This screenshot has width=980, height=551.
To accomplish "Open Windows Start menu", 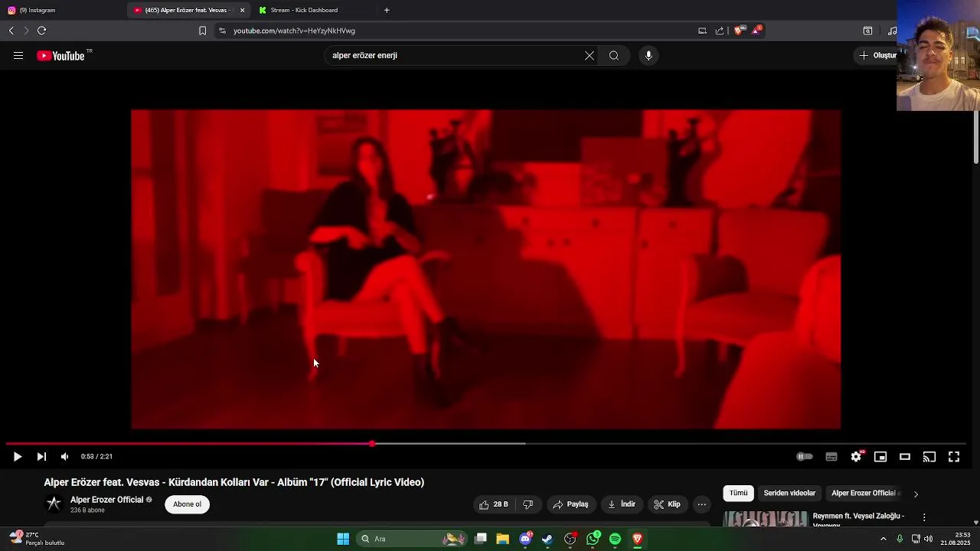I will point(343,539).
